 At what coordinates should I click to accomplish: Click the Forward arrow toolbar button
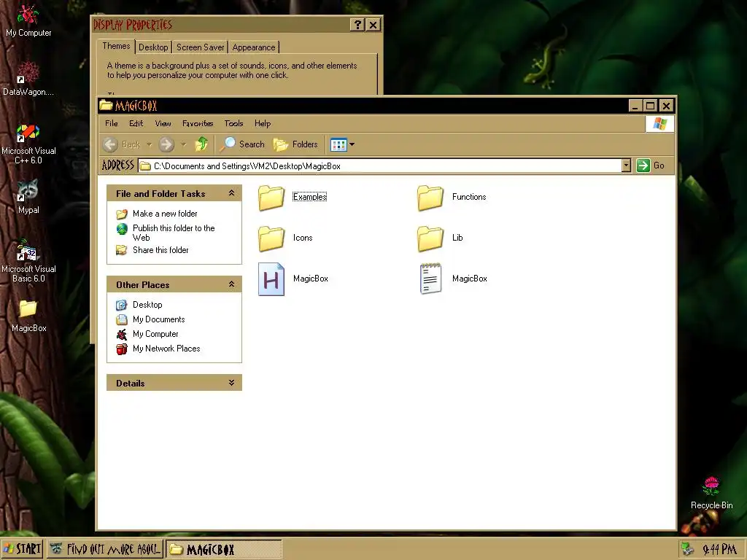166,144
